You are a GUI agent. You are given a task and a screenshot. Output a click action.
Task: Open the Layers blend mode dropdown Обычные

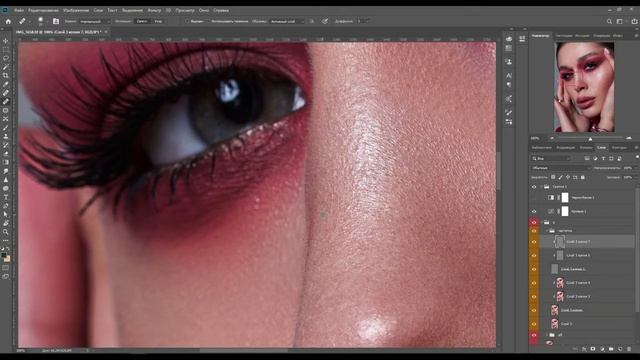click(561, 168)
